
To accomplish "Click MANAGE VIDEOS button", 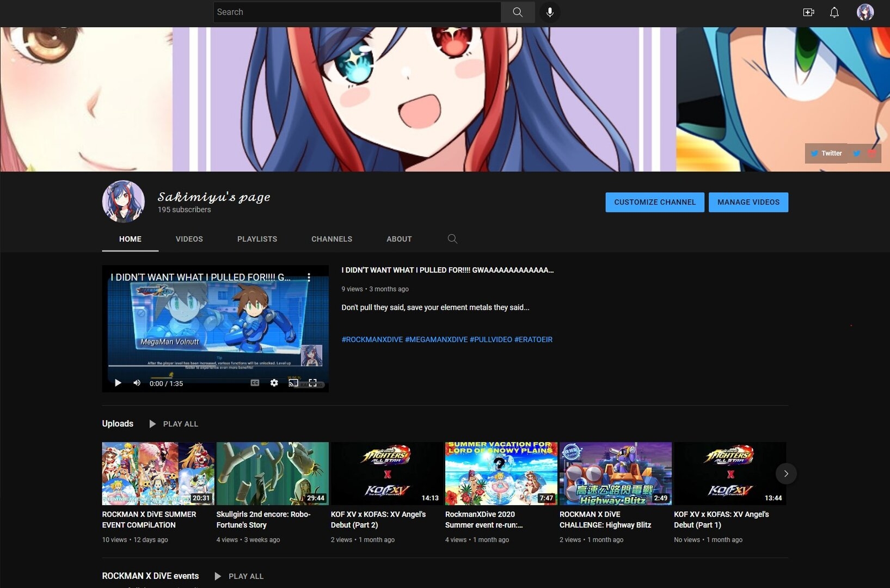I will pyautogui.click(x=748, y=202).
